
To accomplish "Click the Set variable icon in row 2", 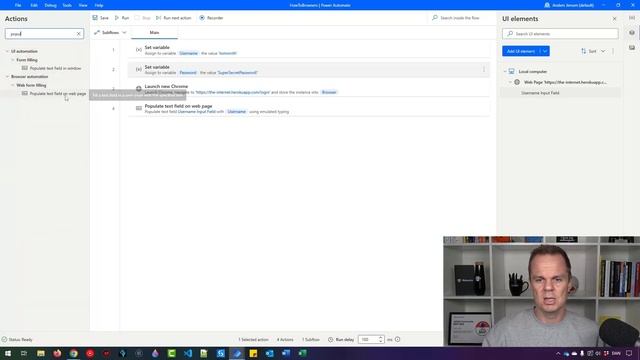I will pyautogui.click(x=139, y=69).
